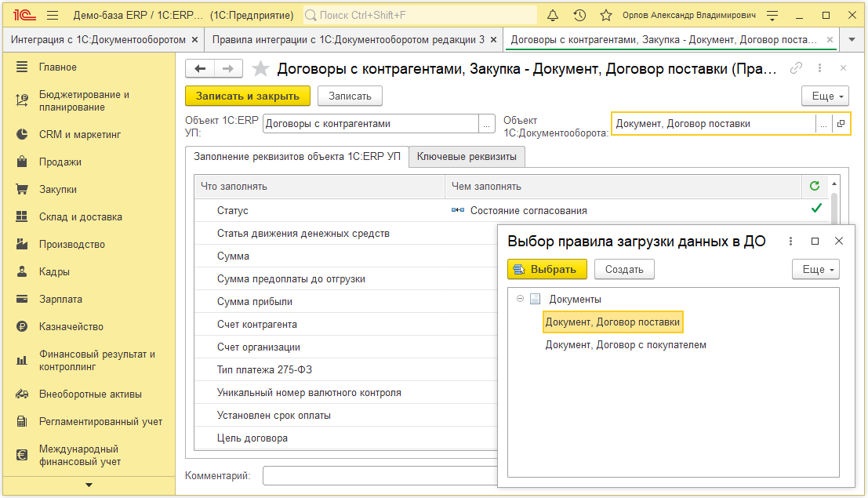Click Записать и закрыть button

(x=248, y=96)
